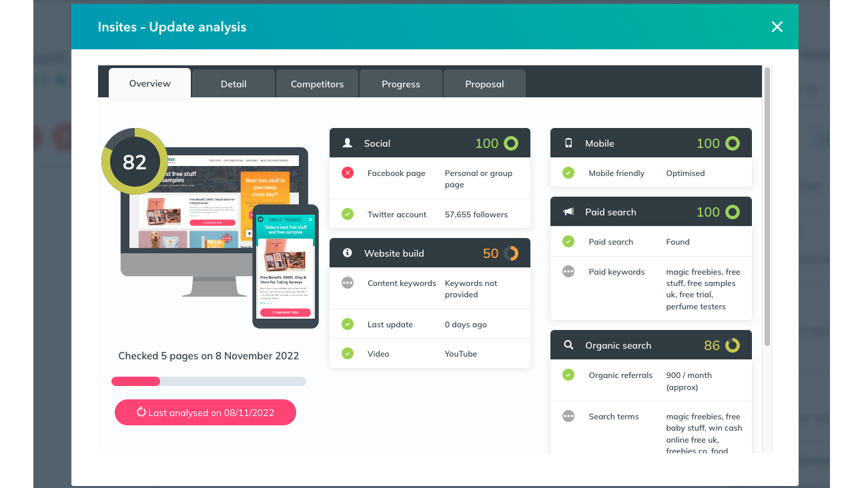The image size is (868, 488).
Task: Expand the Organic search 86 score ring
Action: coord(732,345)
